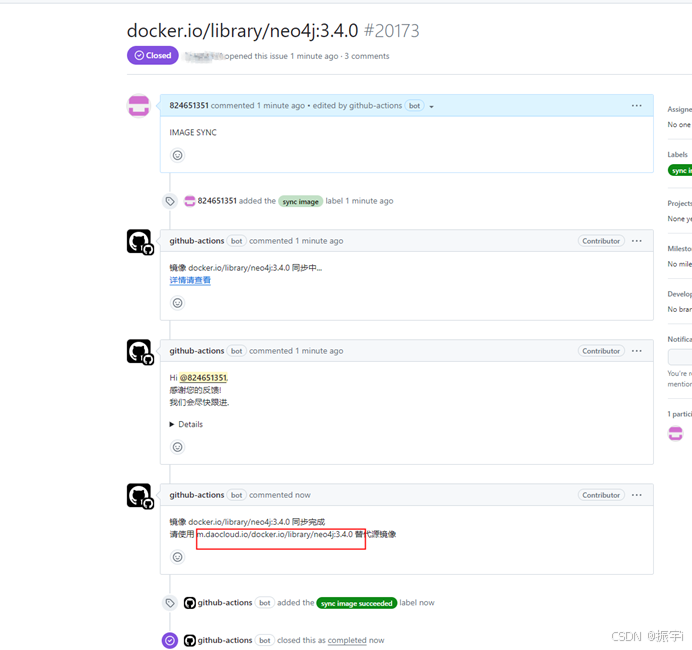Click Contributor badge on sync-completed comment

[x=601, y=495]
